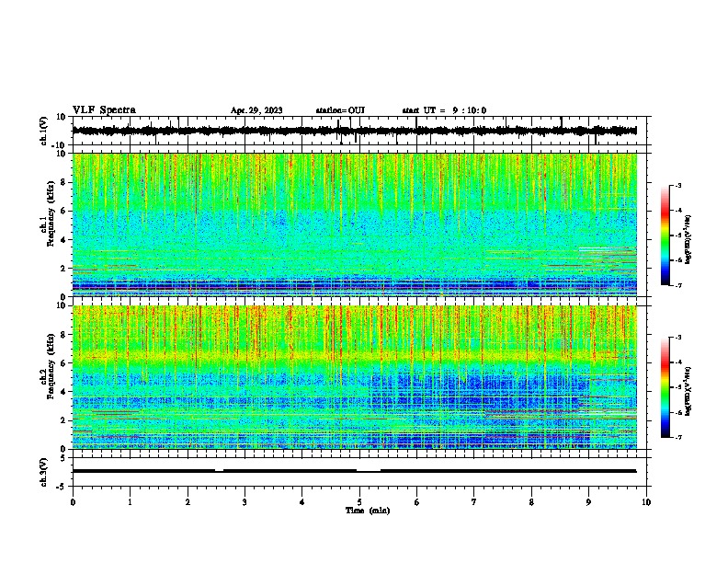Screen dimensions: 728x563
Task: Click inside the ch.1 spectrogram plot
Action: point(355,224)
